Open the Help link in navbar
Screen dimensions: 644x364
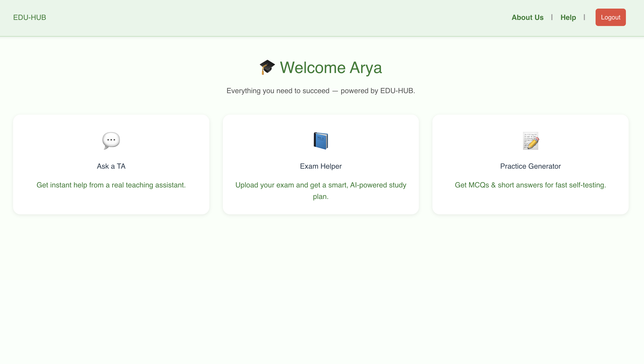coord(568,17)
